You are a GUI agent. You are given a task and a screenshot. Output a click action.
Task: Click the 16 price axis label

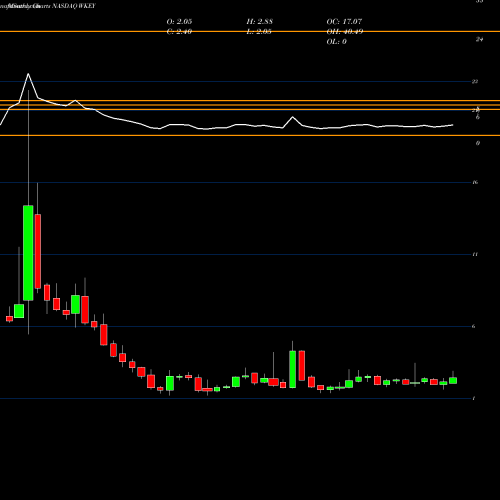(x=475, y=182)
